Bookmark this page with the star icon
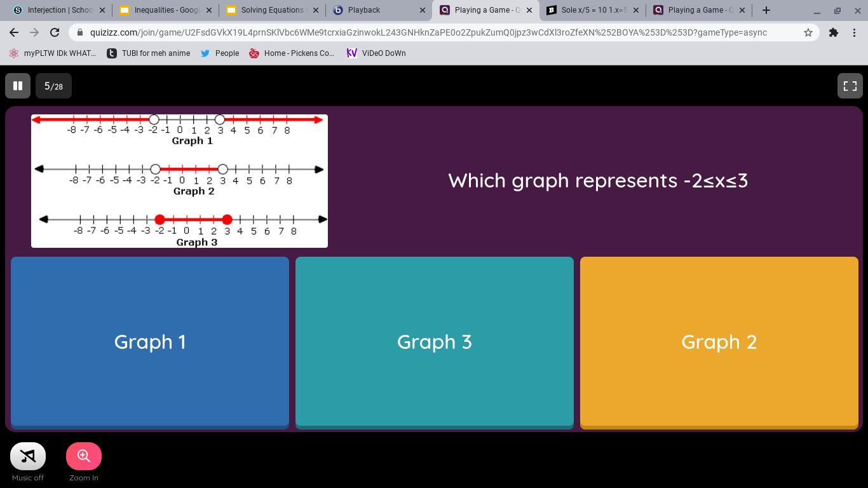This screenshot has width=868, height=488. pos(808,32)
